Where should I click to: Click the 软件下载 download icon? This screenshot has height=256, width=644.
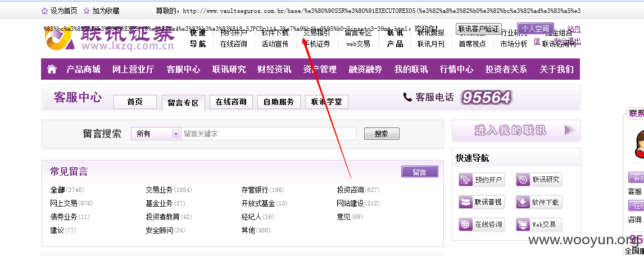(523, 202)
